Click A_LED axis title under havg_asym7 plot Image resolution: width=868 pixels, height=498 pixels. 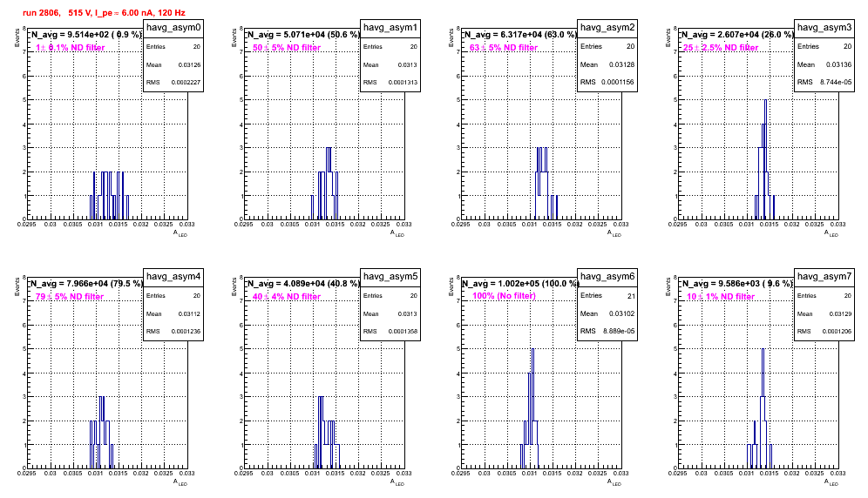831,483
